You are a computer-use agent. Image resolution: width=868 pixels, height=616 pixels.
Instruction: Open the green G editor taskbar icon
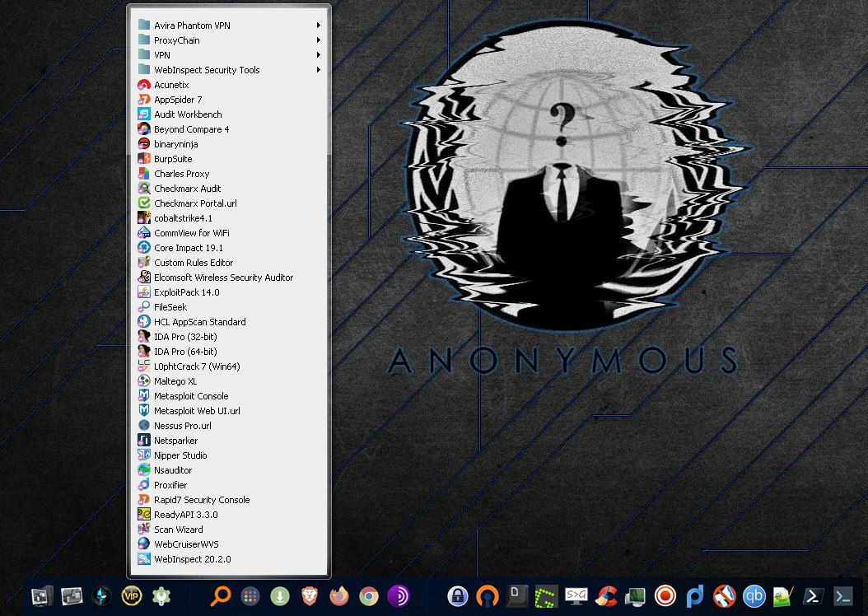tap(546, 596)
